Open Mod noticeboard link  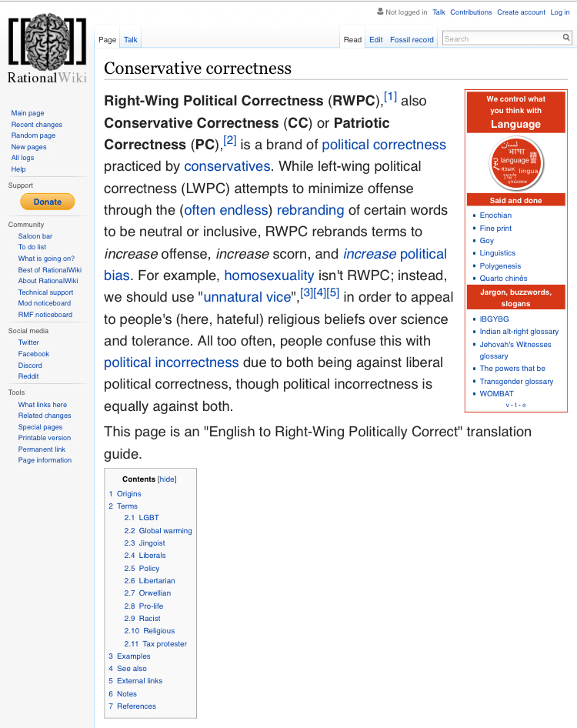coord(45,302)
